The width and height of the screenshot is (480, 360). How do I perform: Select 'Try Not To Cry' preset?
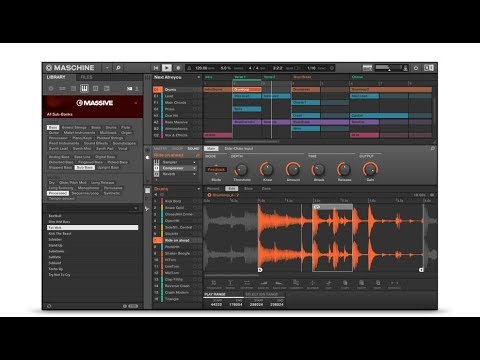pyautogui.click(x=59, y=275)
